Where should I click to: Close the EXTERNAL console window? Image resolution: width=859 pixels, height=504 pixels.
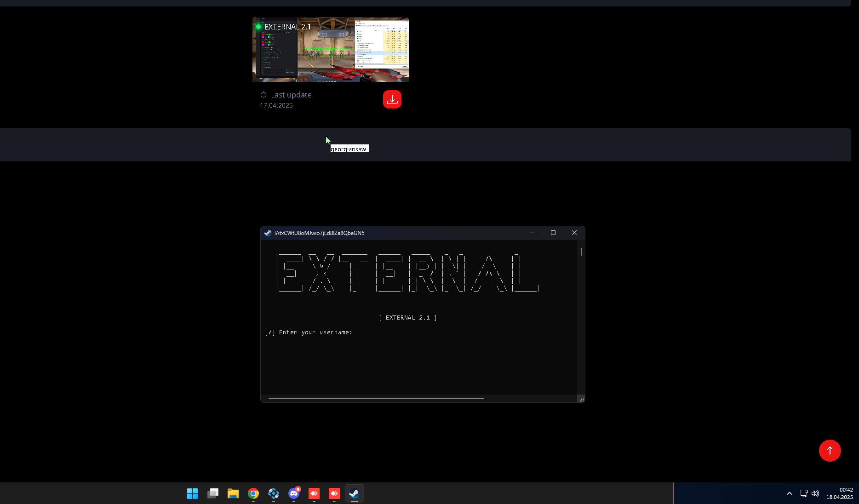(574, 233)
